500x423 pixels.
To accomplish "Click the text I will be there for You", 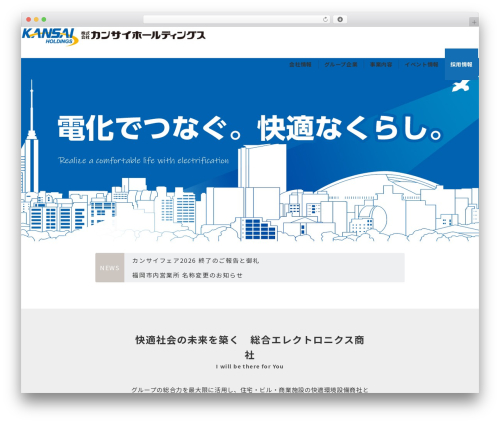I will pyautogui.click(x=250, y=367).
